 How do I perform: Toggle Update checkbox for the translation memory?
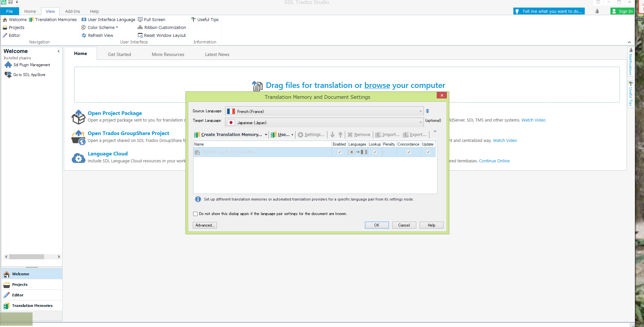[x=428, y=152]
